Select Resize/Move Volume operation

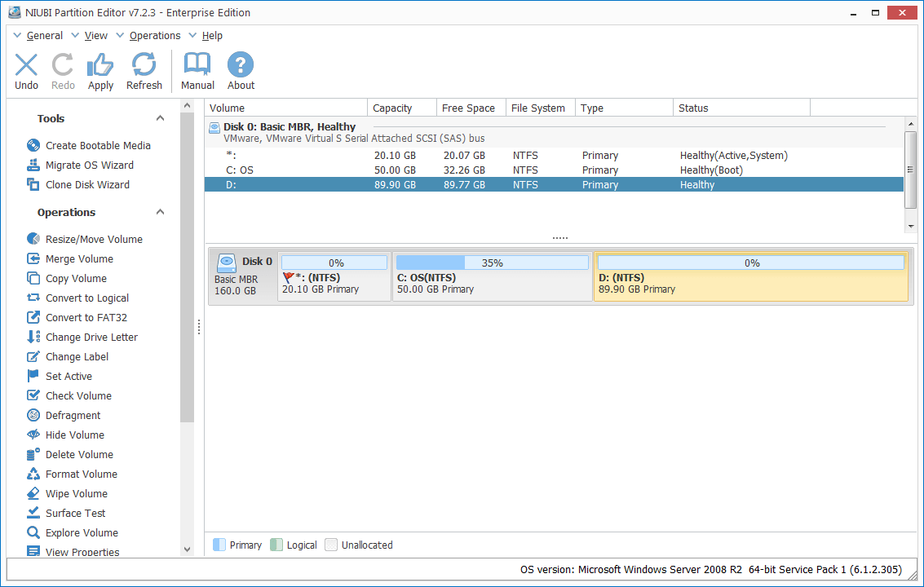click(93, 239)
